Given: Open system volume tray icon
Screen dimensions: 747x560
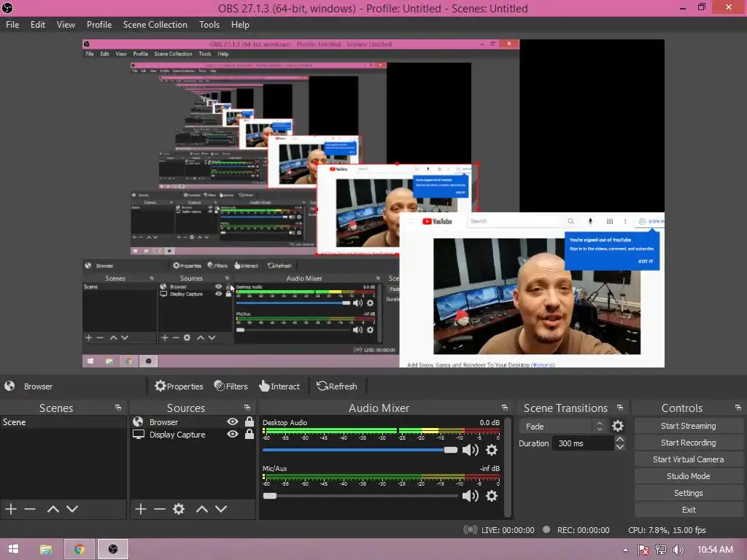Looking at the screenshot, I should click(678, 550).
